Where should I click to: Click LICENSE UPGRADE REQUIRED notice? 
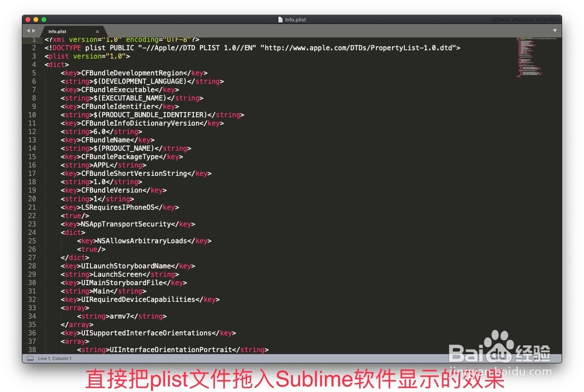524,20
